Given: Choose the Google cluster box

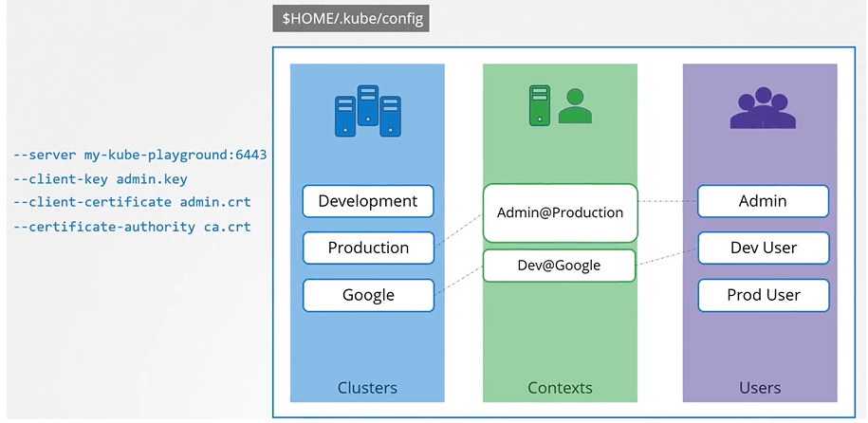Looking at the screenshot, I should [x=368, y=295].
